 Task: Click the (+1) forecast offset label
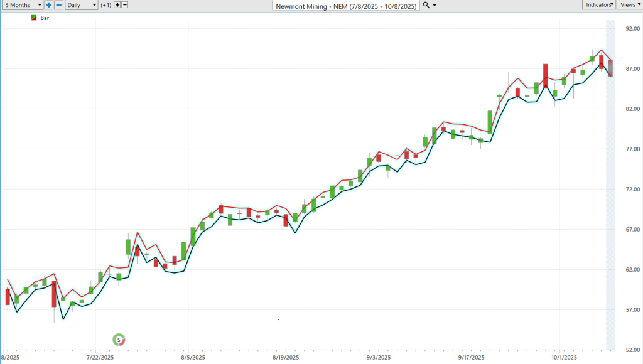[x=105, y=4]
